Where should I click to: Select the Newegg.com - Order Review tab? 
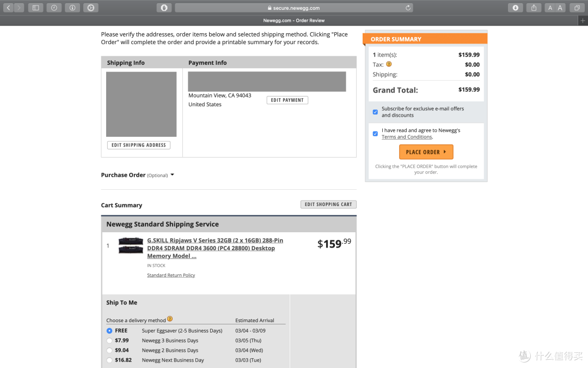[x=293, y=20]
